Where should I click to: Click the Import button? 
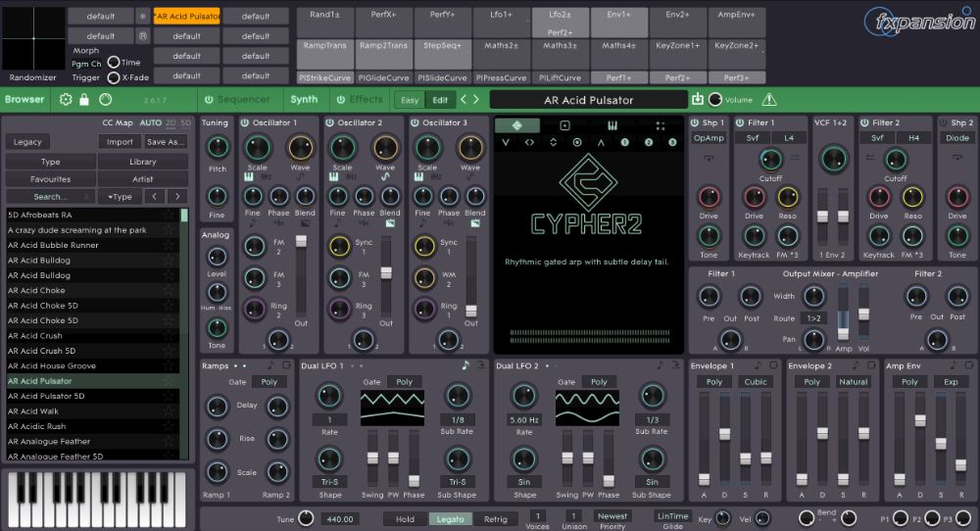click(119, 142)
